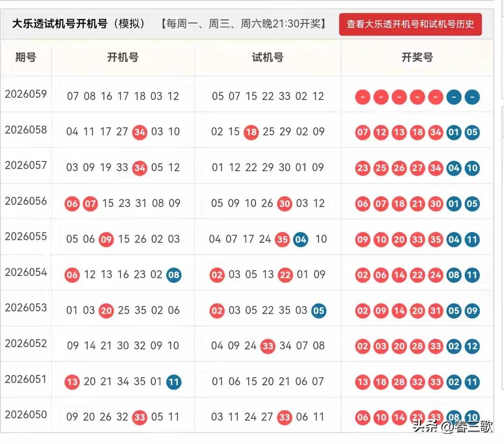The width and height of the screenshot is (504, 444).
Task: Click the 期号 column header
Action: tap(26, 57)
